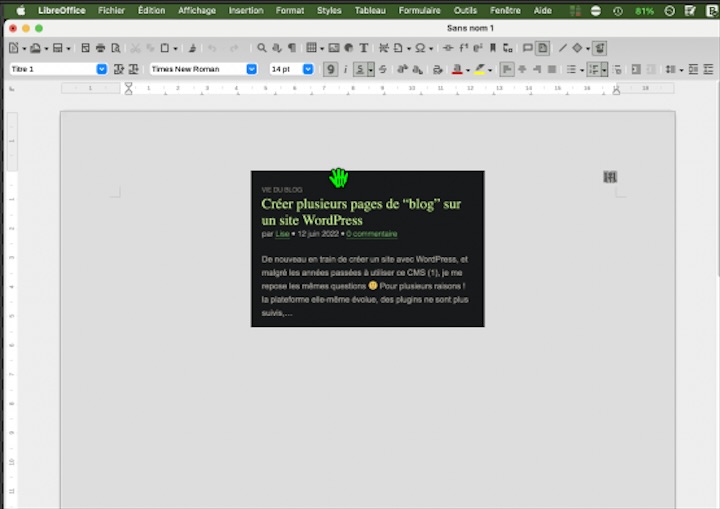This screenshot has height=509, width=720.
Task: Insert a table using grid icon
Action: click(311, 48)
